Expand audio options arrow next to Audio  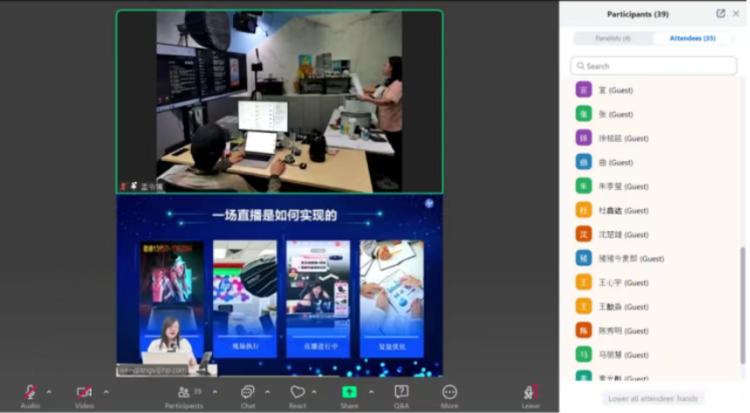click(48, 391)
